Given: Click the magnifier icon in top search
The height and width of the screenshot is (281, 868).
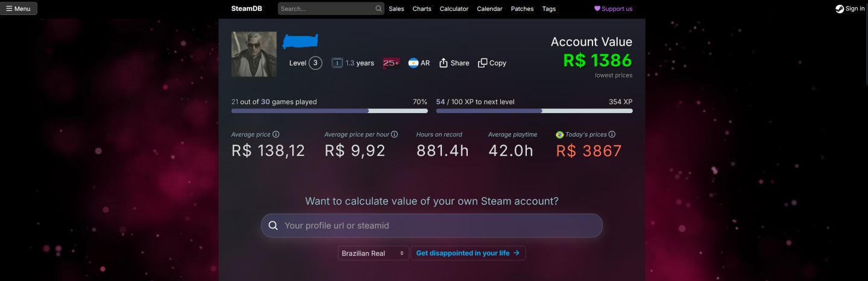Looking at the screenshot, I should (379, 8).
